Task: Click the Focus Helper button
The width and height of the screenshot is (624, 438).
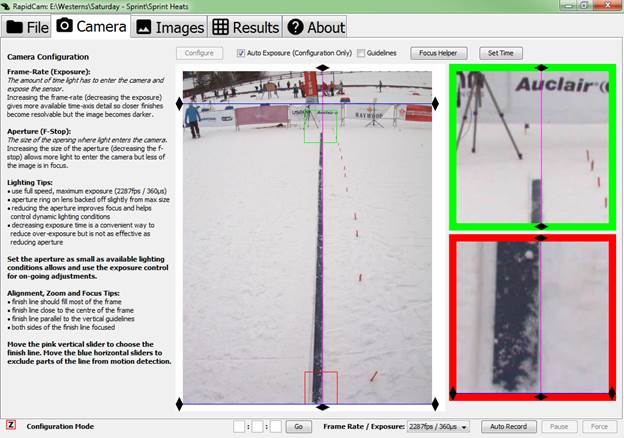Action: click(436, 52)
